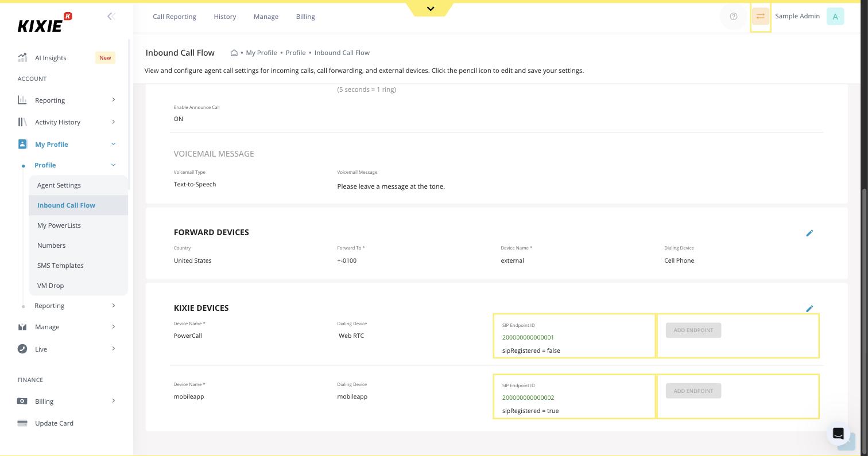This screenshot has height=456, width=868.
Task: Click Add Endpoint for mobileapp device
Action: (x=693, y=391)
